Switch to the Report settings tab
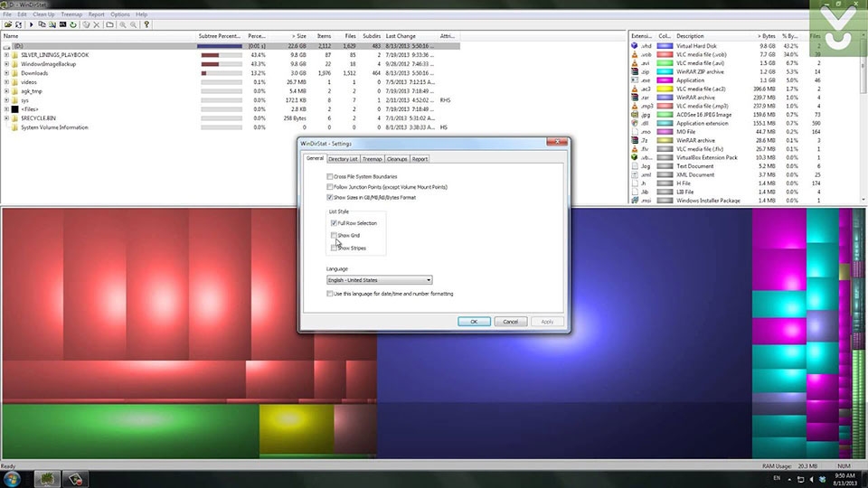The width and height of the screenshot is (868, 488). [x=420, y=159]
